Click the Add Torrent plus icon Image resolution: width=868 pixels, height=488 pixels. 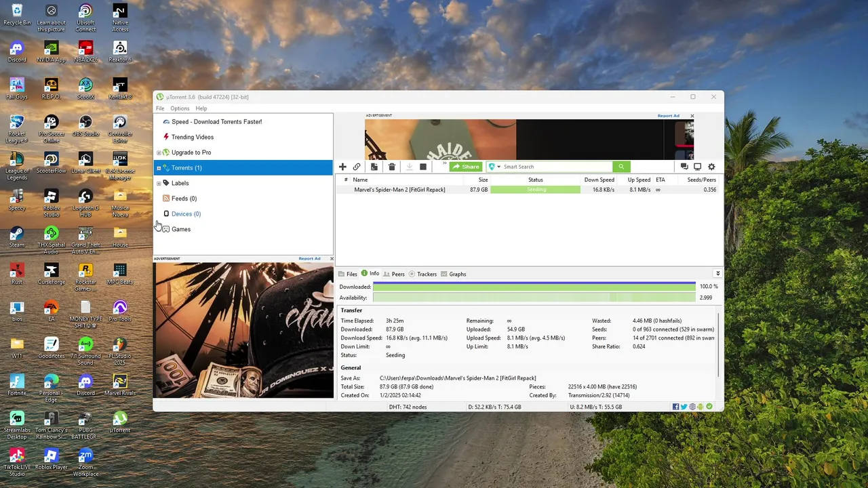click(342, 167)
